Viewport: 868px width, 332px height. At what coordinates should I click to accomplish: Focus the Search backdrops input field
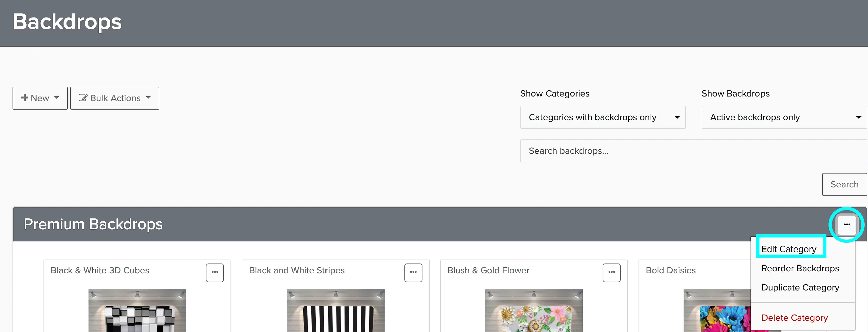[693, 151]
